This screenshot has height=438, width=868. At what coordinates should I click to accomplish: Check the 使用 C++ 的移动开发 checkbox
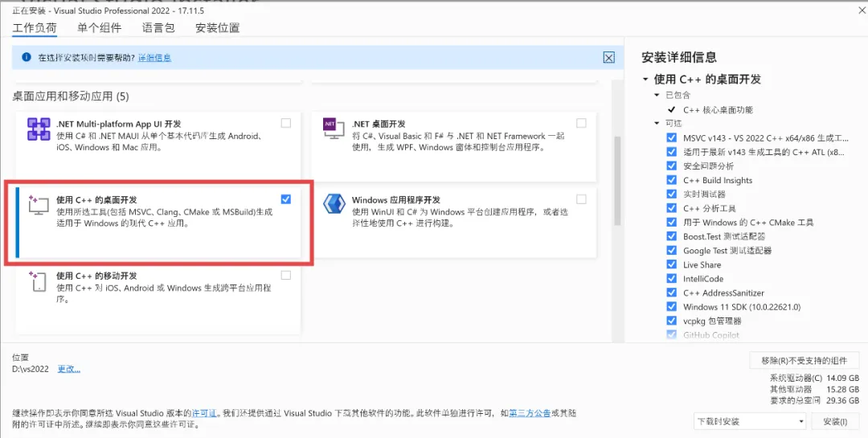[x=285, y=275]
